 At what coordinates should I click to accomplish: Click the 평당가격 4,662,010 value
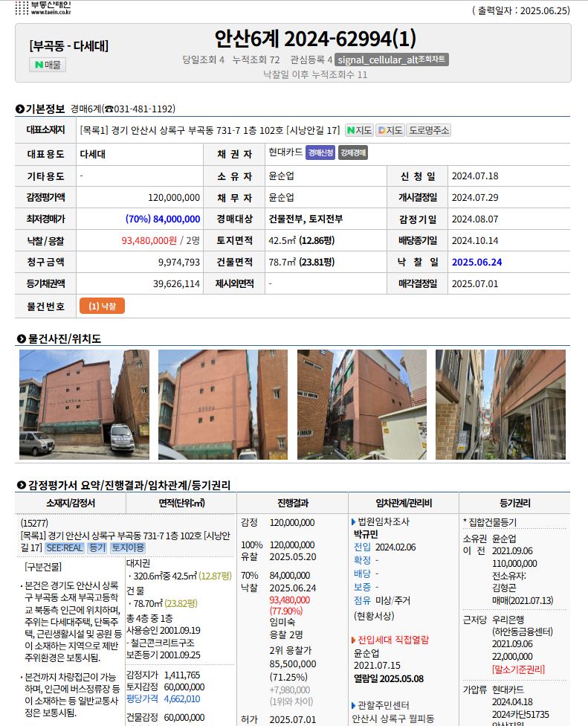[182, 698]
